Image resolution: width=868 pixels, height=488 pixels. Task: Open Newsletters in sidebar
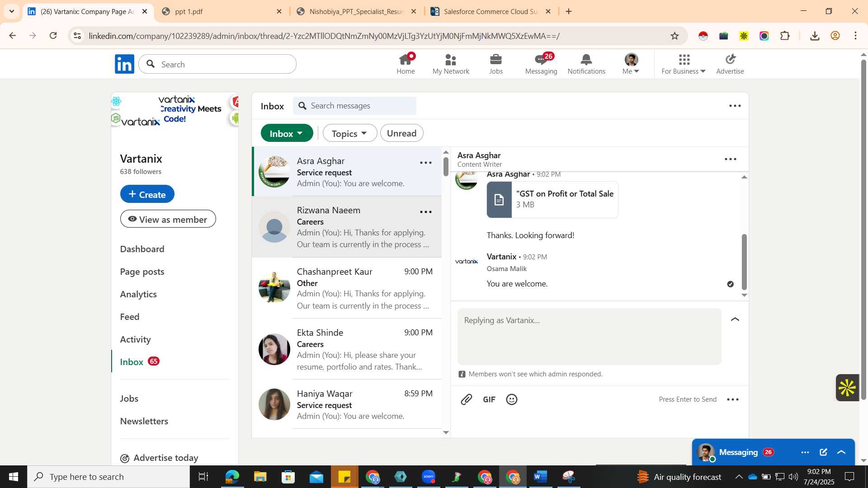click(x=144, y=421)
